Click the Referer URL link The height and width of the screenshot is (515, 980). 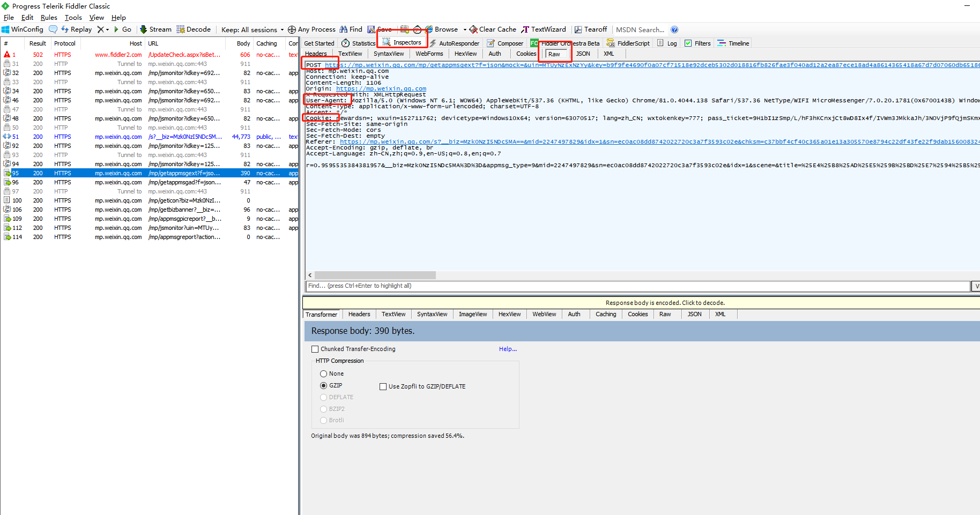(659, 141)
